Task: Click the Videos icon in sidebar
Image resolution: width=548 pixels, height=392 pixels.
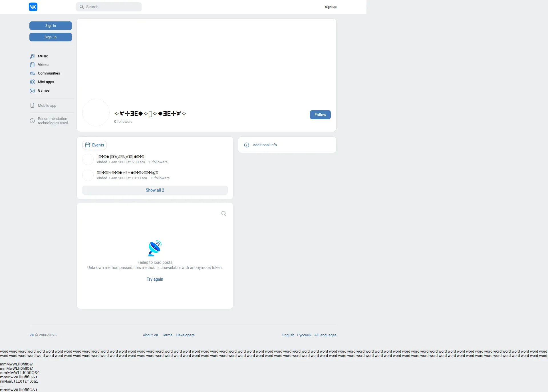Action: pos(32,65)
